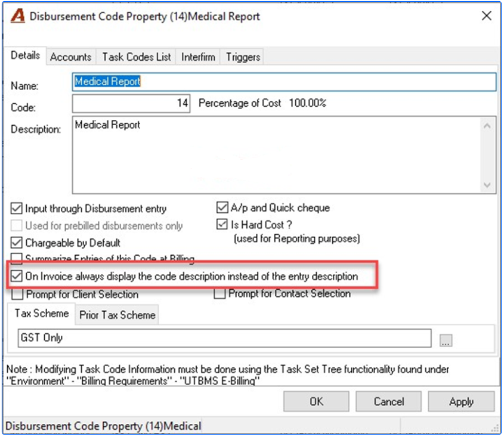Click the OK button

[316, 401]
